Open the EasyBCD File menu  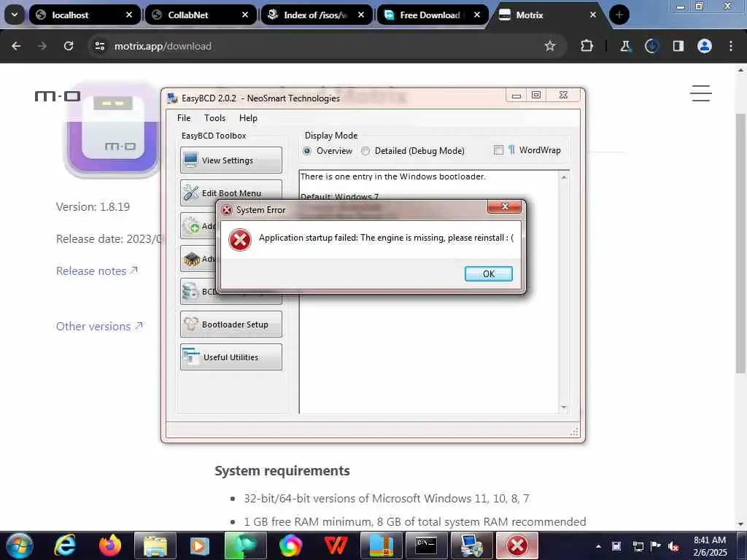pyautogui.click(x=184, y=118)
